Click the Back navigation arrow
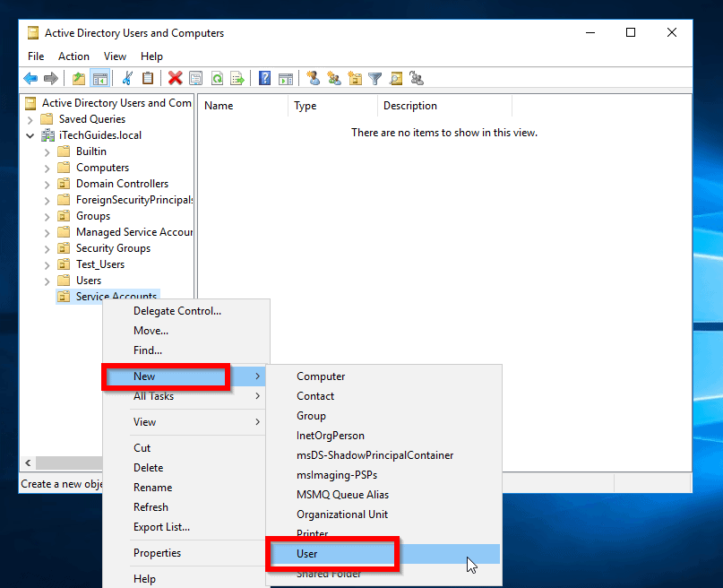This screenshot has height=588, width=723. 30,78
